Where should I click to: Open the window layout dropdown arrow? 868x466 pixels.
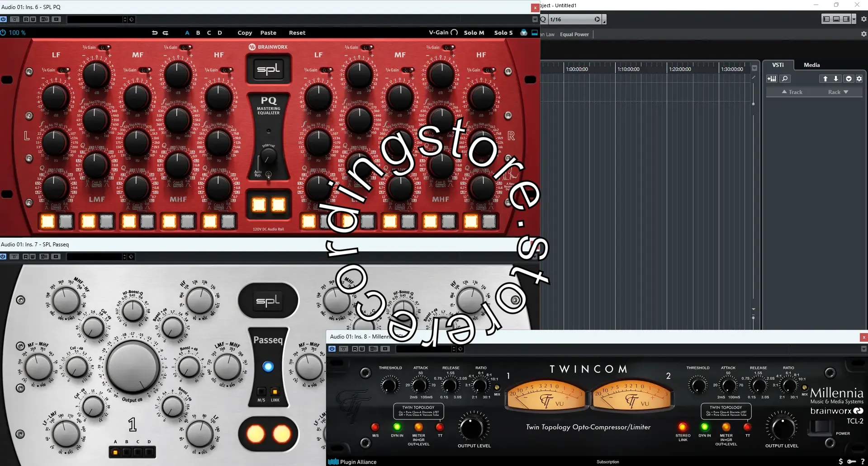pyautogui.click(x=854, y=19)
